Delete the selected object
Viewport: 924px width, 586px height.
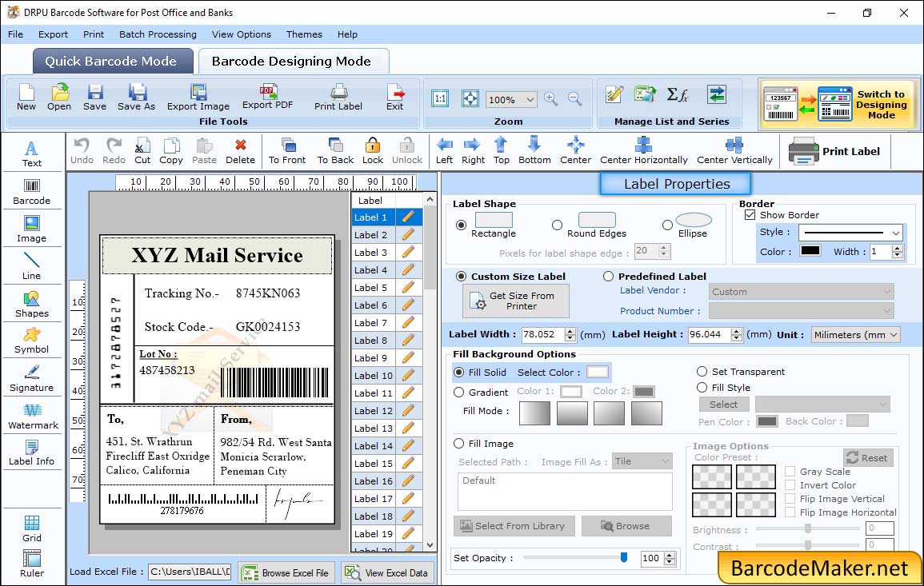coord(241,151)
